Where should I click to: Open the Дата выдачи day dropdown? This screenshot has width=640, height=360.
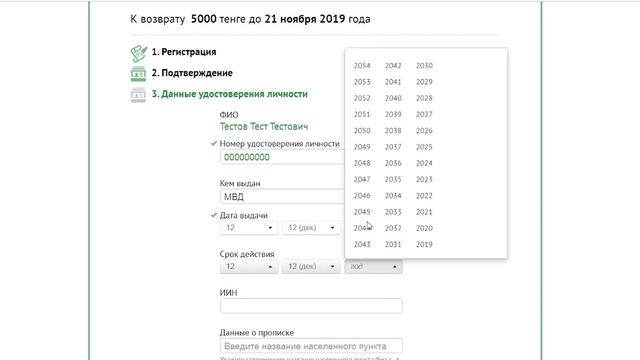(x=249, y=227)
